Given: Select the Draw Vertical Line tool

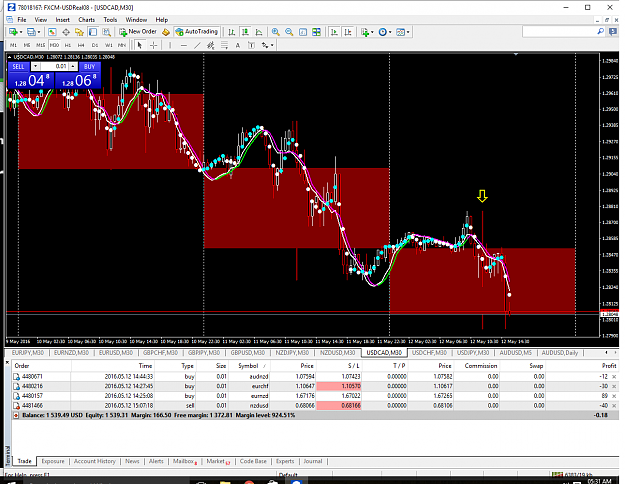Looking at the screenshot, I should 170,45.
